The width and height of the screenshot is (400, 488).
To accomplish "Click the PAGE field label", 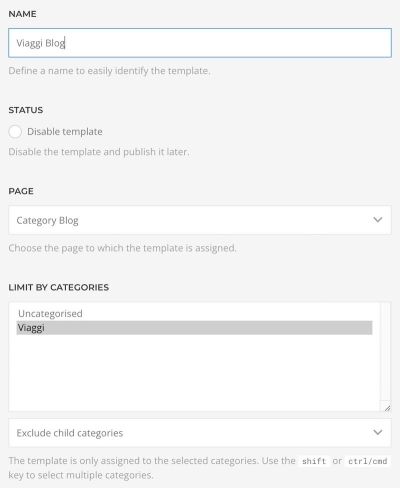I will click(x=21, y=191).
